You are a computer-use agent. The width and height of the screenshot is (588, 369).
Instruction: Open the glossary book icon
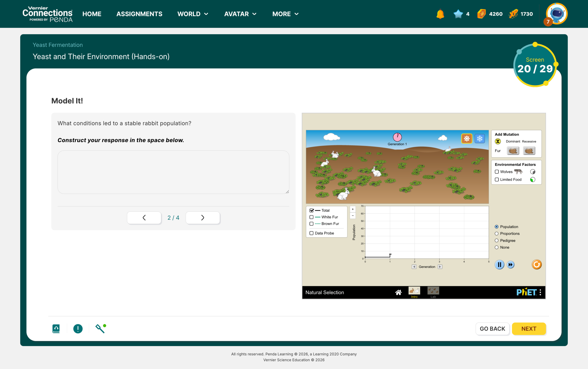click(x=56, y=329)
